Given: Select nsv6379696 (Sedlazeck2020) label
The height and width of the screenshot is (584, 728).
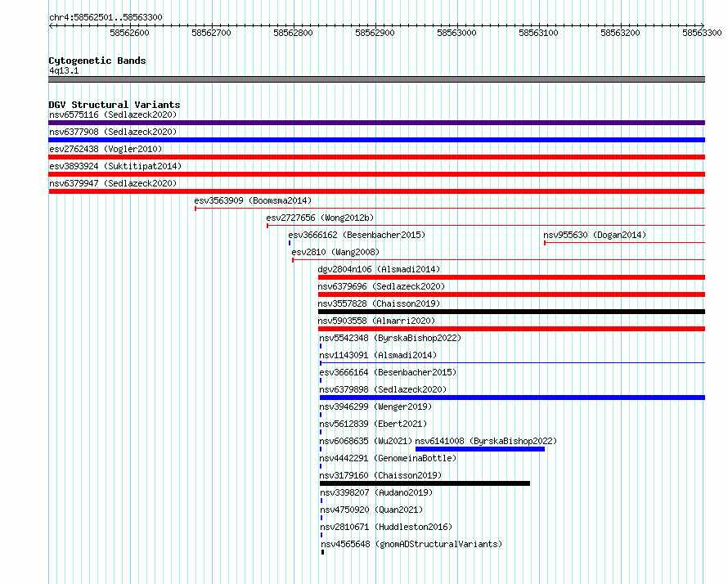Looking at the screenshot, I should pos(380,286).
